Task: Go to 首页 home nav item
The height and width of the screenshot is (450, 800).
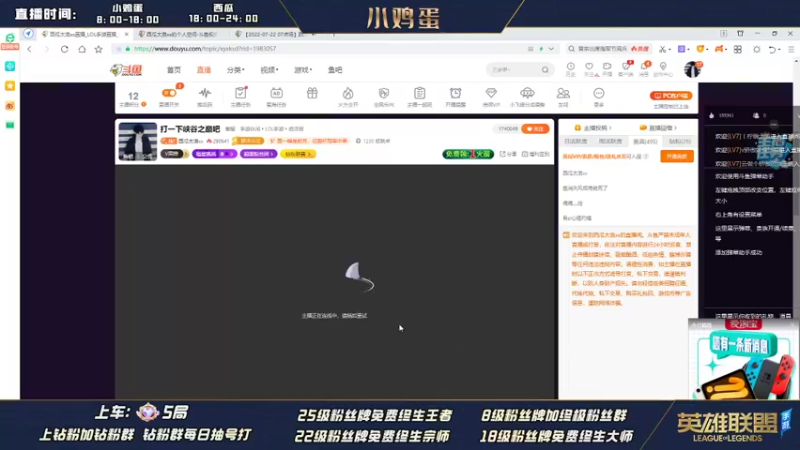Action: coord(174,70)
